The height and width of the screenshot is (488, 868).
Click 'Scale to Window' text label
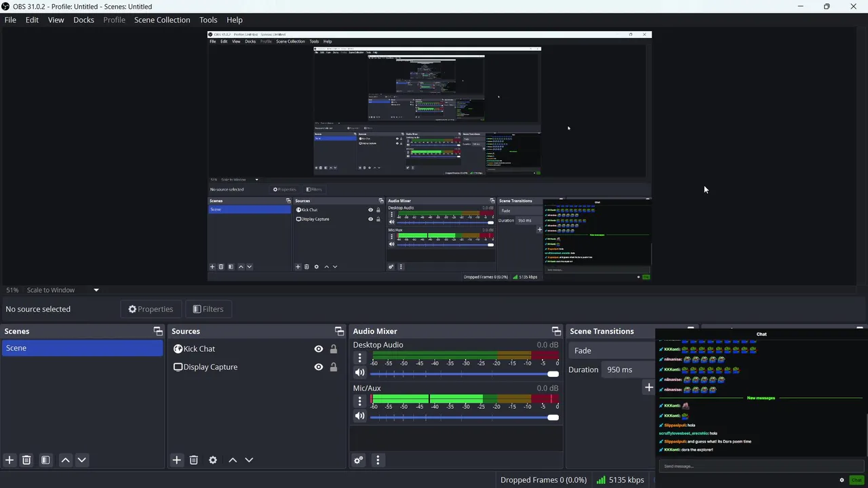(x=51, y=290)
